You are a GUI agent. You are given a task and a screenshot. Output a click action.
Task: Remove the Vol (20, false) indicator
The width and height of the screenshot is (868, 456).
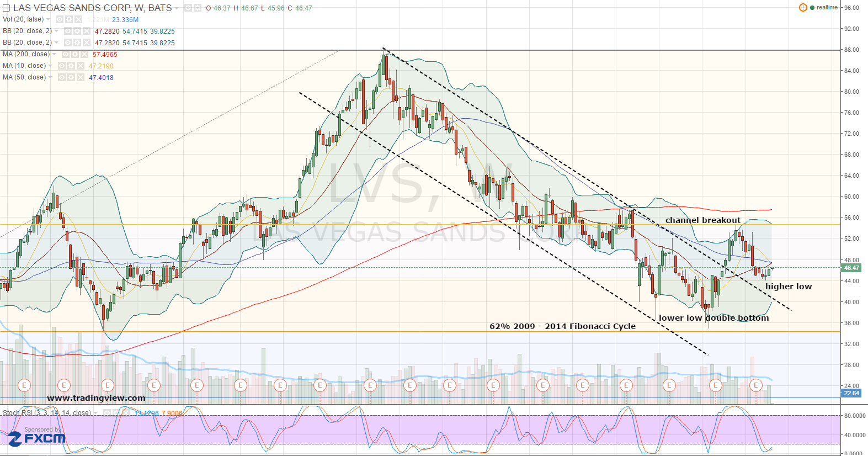[78, 19]
